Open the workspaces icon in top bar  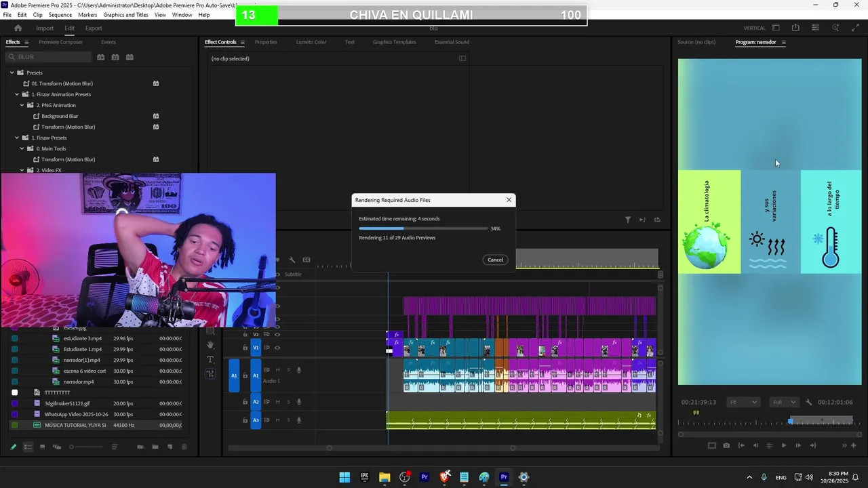[x=776, y=28]
